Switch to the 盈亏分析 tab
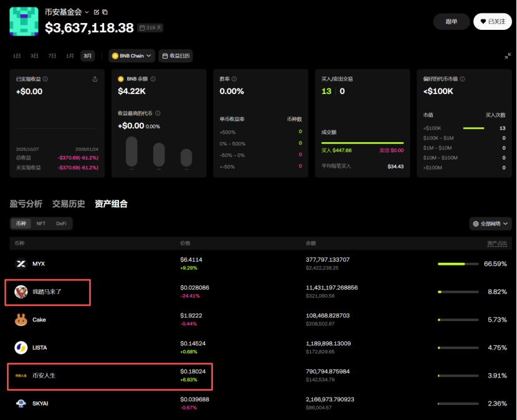This screenshot has height=420, width=517. point(26,204)
